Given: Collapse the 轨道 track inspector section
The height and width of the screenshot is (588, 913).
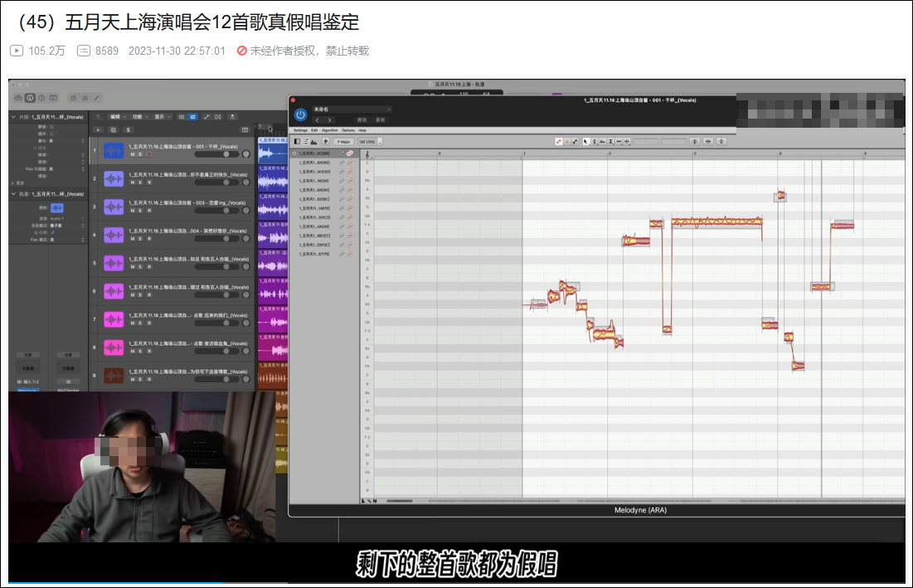Looking at the screenshot, I should (x=13, y=194).
